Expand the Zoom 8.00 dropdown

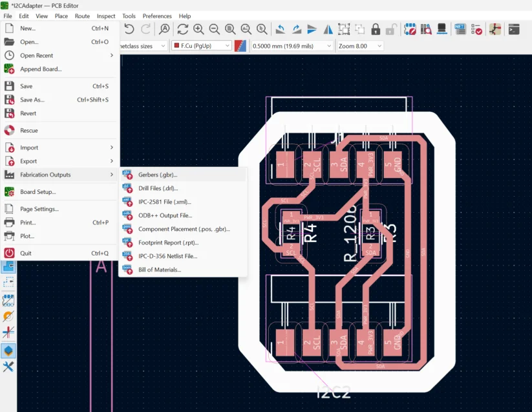coord(360,46)
